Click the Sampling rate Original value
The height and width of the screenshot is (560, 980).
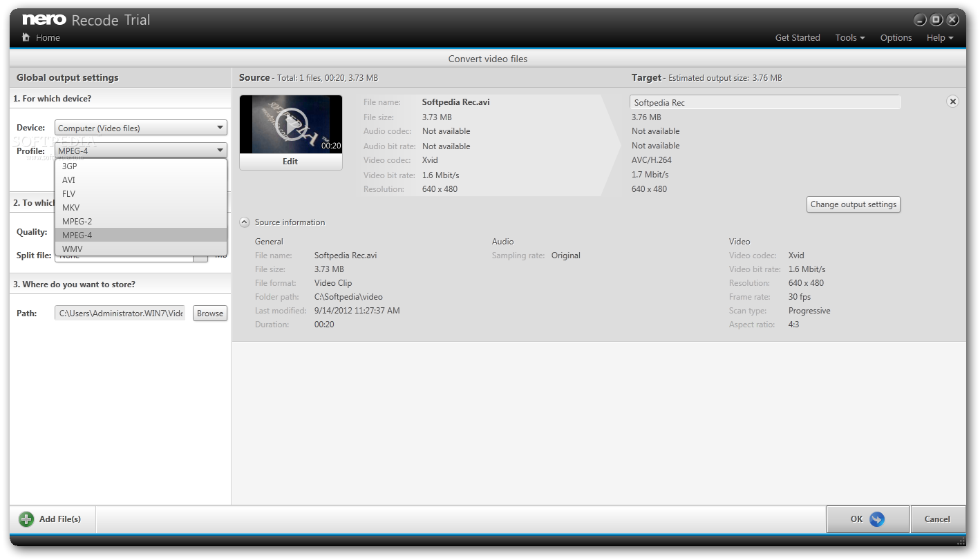pos(566,255)
